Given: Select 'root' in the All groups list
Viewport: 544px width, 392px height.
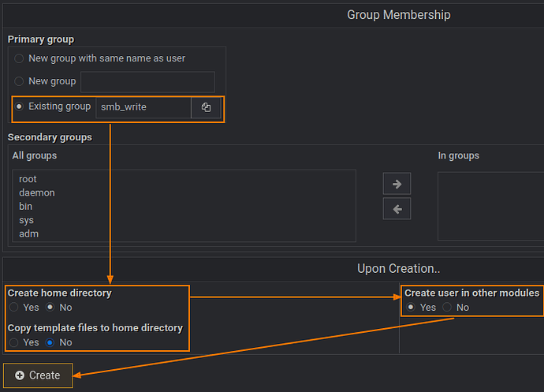Looking at the screenshot, I should (28, 179).
